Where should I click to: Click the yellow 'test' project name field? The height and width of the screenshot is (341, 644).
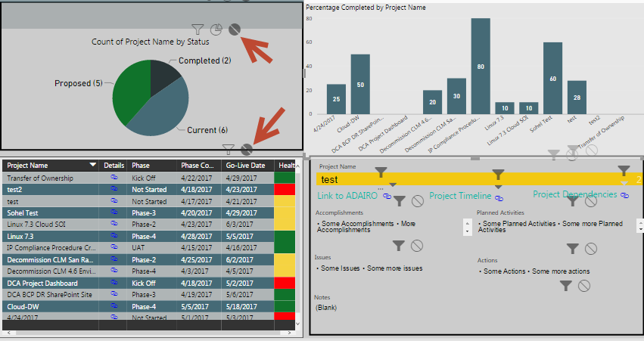478,179
